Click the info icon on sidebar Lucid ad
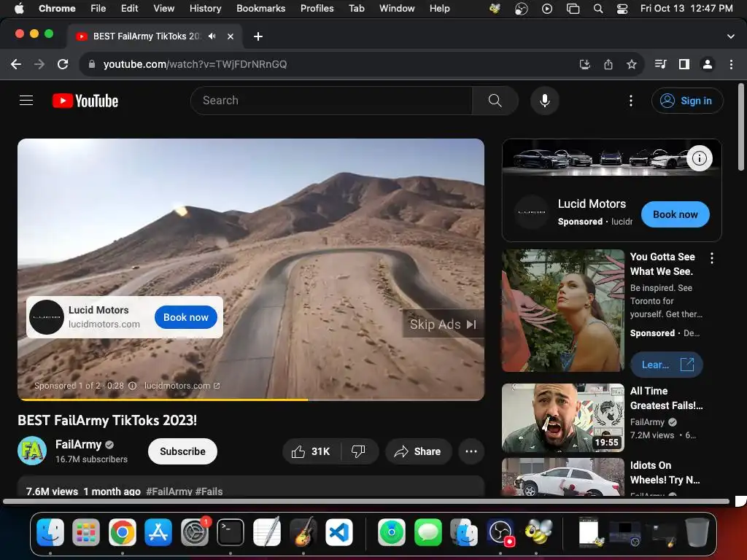The height and width of the screenshot is (560, 747). click(700, 158)
